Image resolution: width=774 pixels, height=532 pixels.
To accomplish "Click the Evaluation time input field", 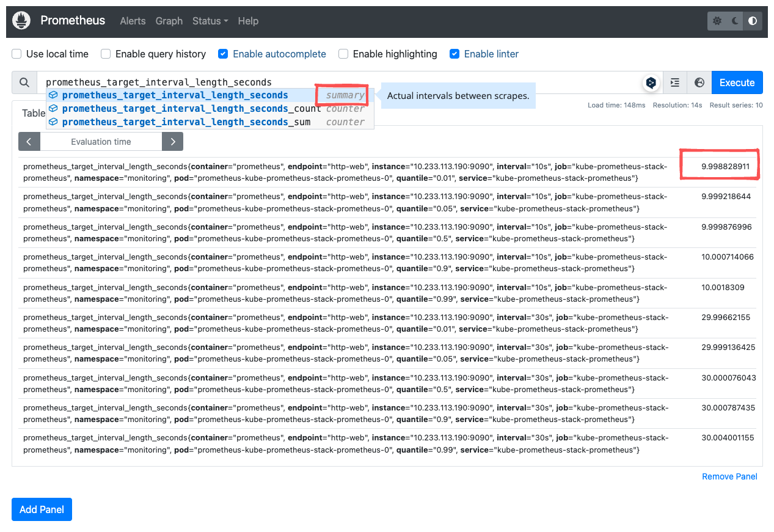I will click(x=101, y=142).
